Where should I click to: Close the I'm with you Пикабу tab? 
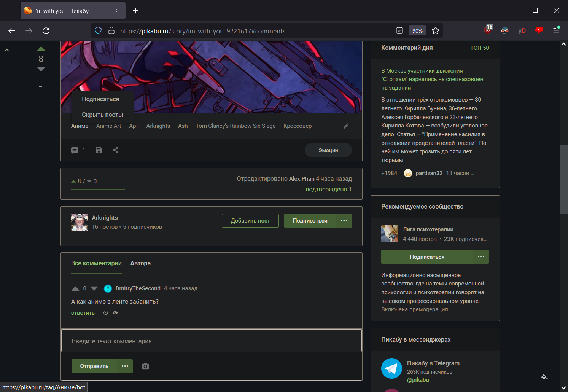[118, 11]
